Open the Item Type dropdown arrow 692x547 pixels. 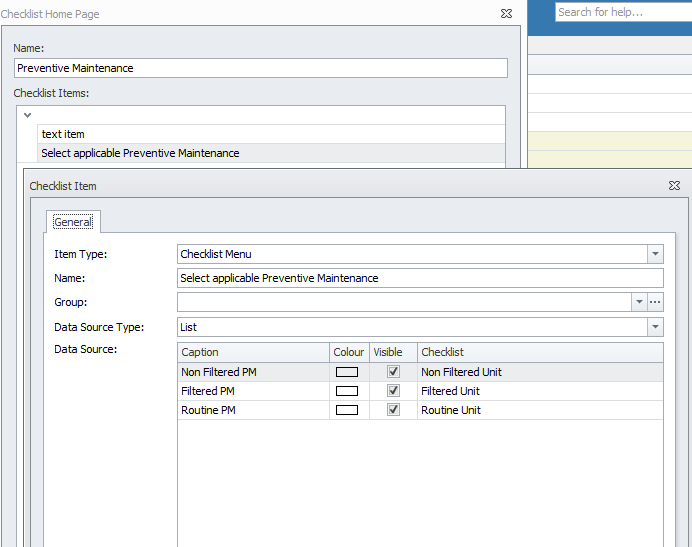pyautogui.click(x=655, y=254)
